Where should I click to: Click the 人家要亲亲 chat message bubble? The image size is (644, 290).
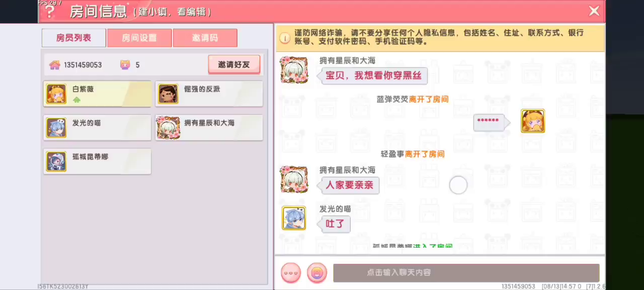coord(350,185)
